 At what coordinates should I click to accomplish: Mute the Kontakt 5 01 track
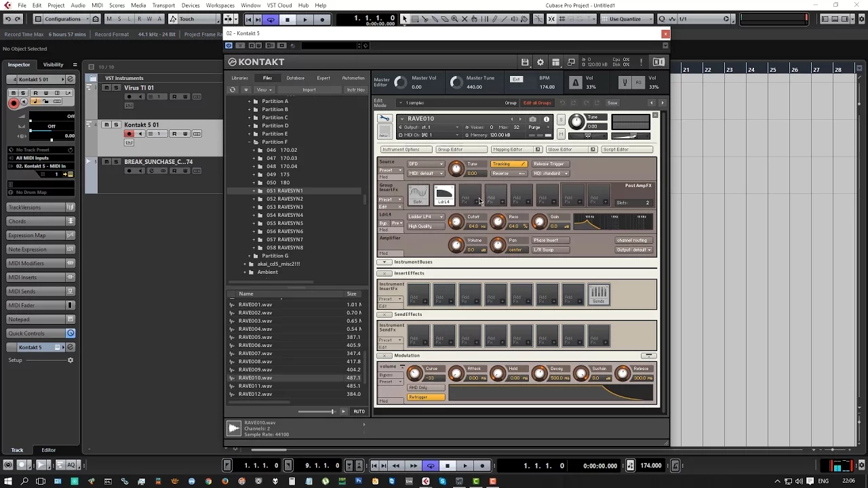click(x=106, y=125)
